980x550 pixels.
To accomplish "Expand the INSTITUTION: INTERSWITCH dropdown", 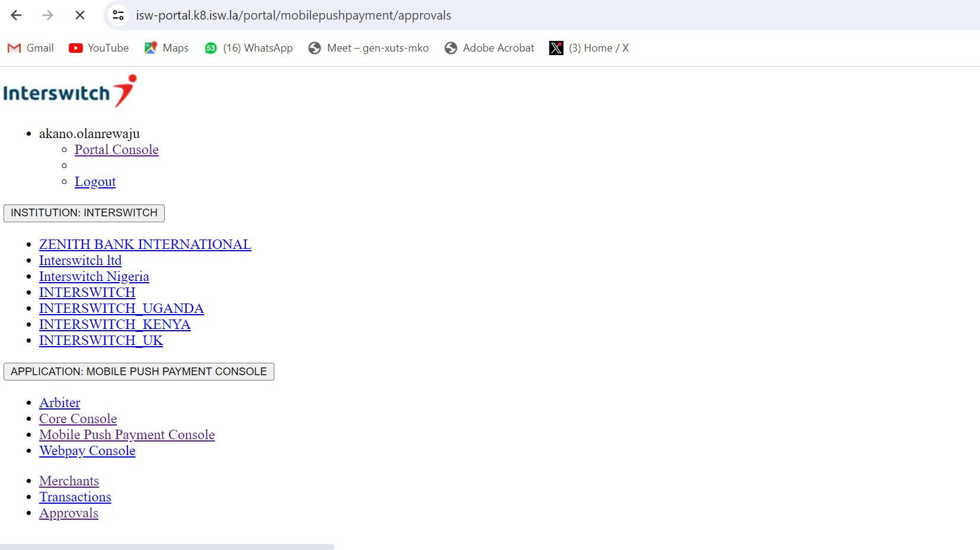I will point(84,213).
